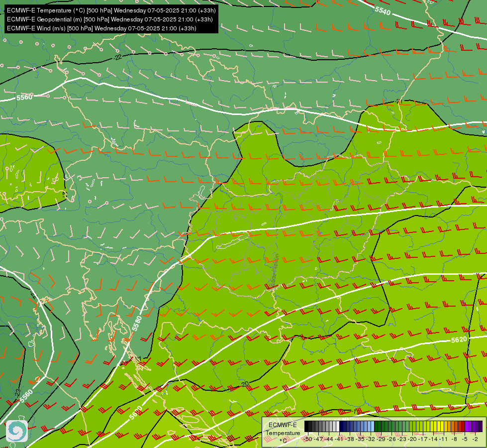487x448 pixels.
Task: Click the -47 value in the legend
Action: [319, 439]
